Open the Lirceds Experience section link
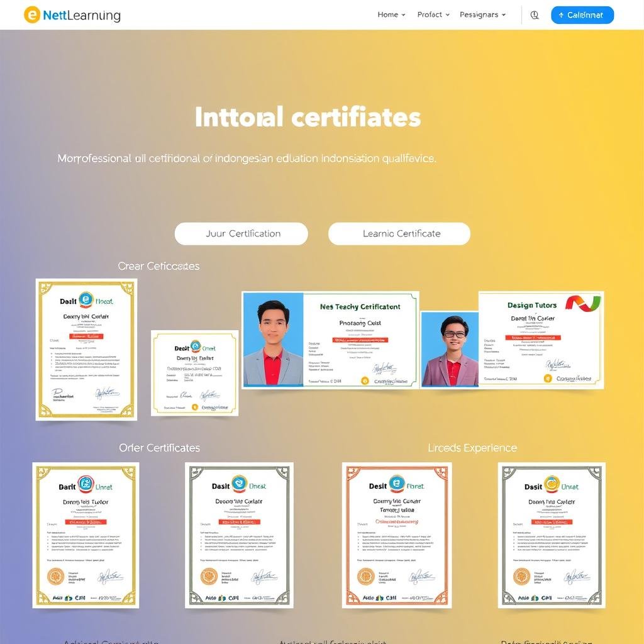 pyautogui.click(x=472, y=448)
